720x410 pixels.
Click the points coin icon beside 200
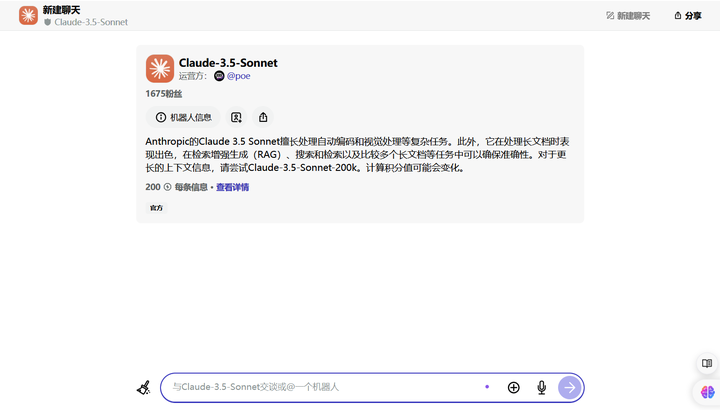point(168,187)
